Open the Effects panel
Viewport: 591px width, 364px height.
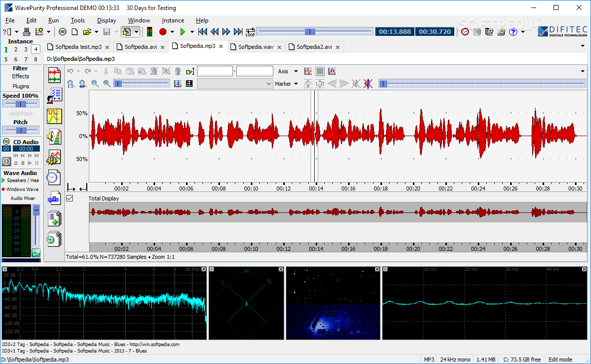[x=20, y=76]
